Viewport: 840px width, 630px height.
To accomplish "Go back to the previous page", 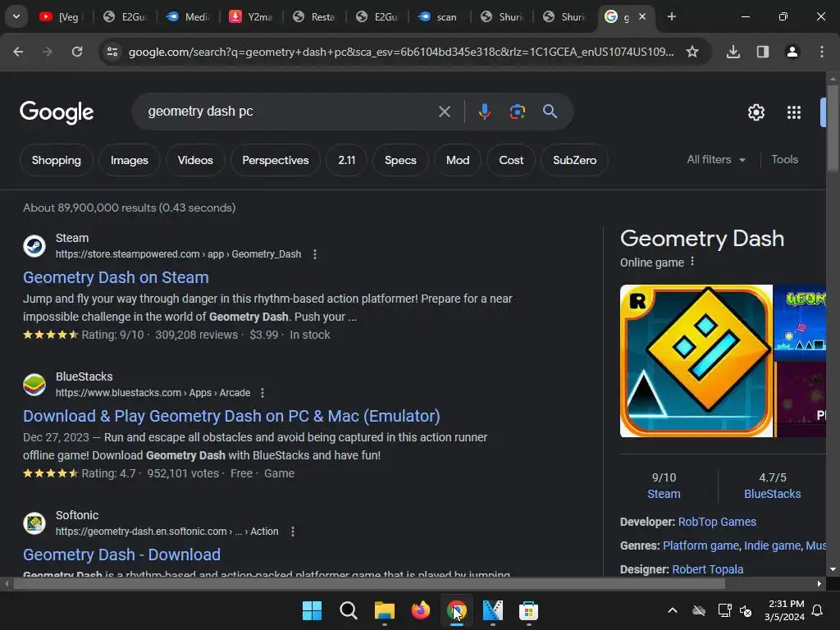I will pyautogui.click(x=18, y=52).
